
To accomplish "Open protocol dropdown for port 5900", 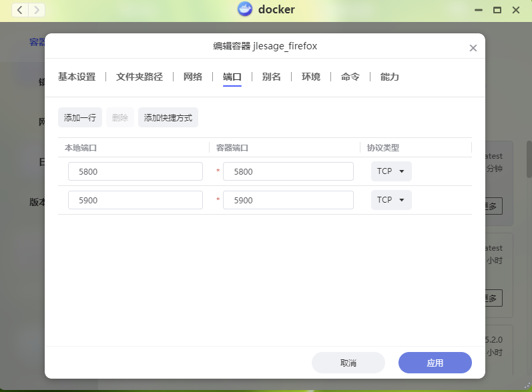I will [x=391, y=200].
